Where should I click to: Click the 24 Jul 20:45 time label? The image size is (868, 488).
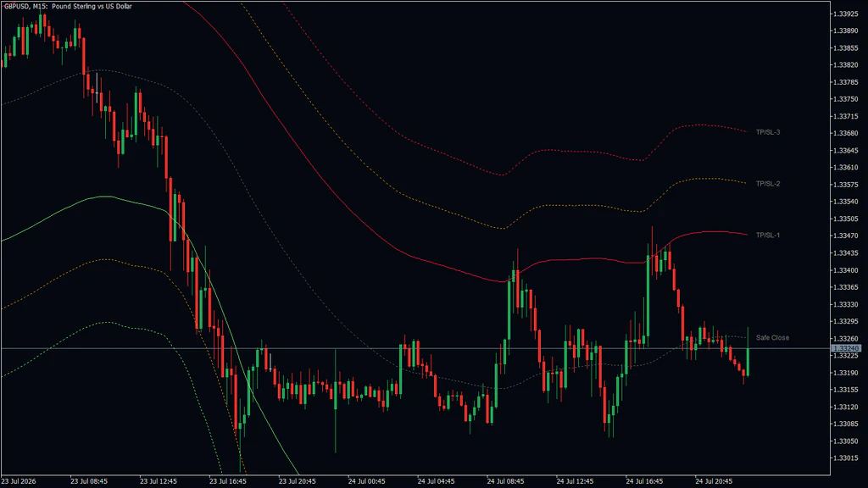pos(714,481)
